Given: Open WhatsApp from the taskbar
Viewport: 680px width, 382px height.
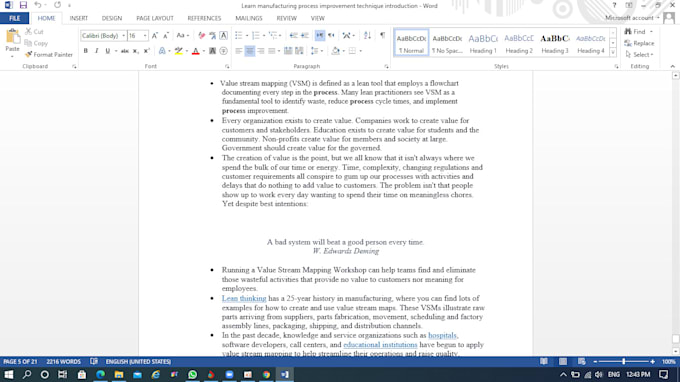Looking at the screenshot, I should click(193, 374).
